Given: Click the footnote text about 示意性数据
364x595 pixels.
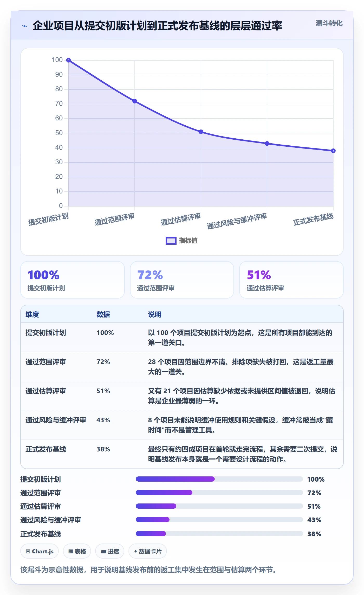Looking at the screenshot, I should (149, 570).
